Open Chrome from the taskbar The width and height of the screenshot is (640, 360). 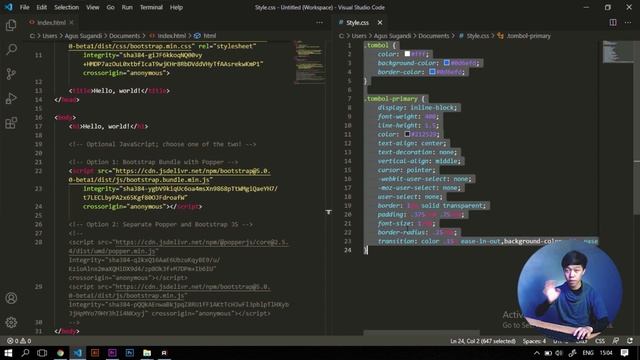coord(60,353)
